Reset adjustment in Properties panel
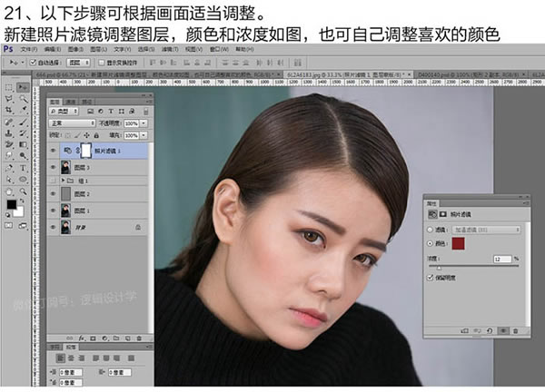Viewport: 545px width, 392px height. point(490,331)
